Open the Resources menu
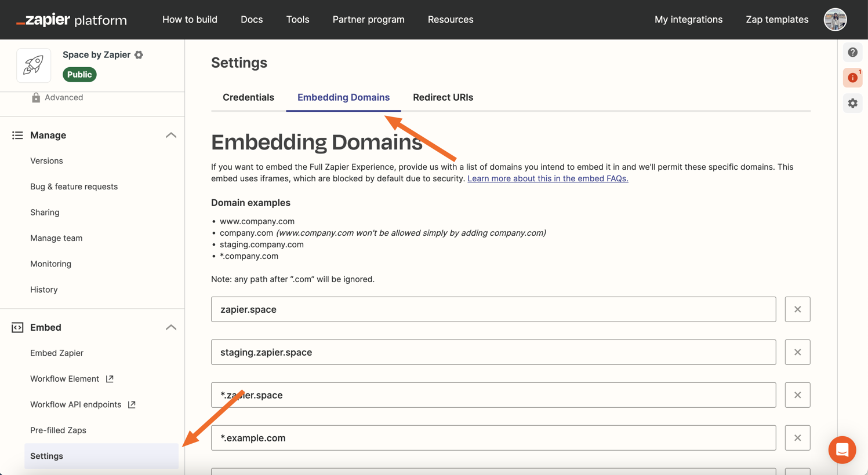The image size is (868, 475). coord(451,20)
